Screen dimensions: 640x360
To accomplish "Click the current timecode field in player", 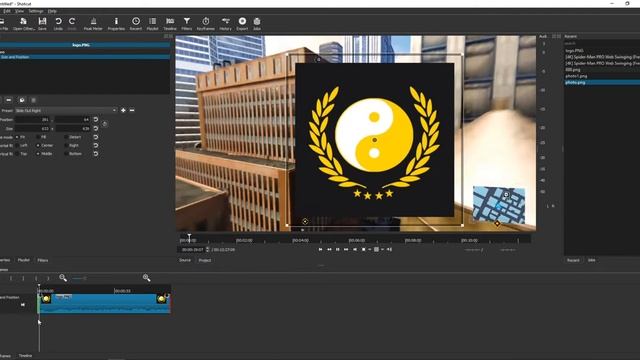I will (x=192, y=249).
